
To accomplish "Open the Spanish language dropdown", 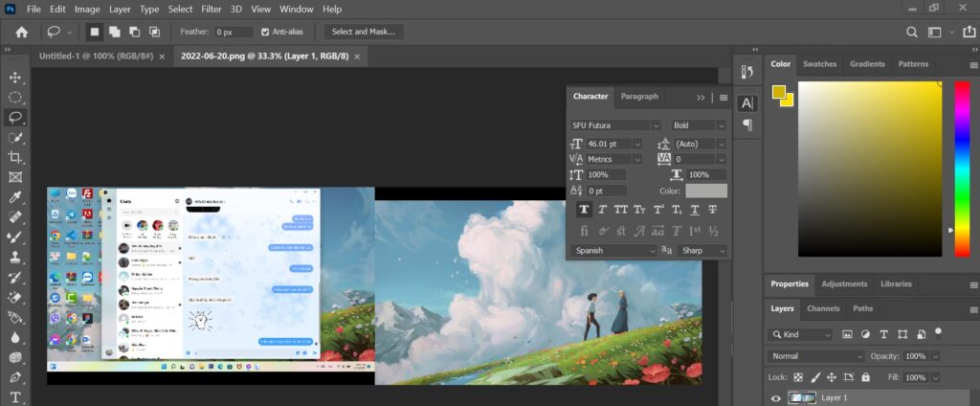I will pos(613,250).
